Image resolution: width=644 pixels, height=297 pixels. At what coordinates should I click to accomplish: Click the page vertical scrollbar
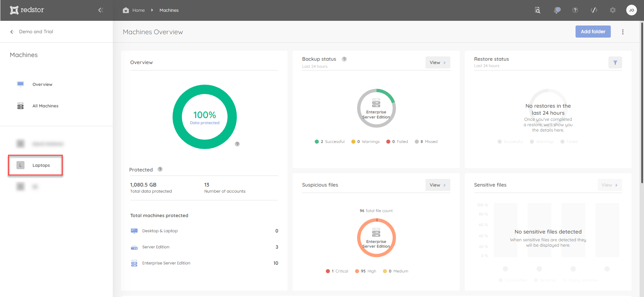point(642,103)
